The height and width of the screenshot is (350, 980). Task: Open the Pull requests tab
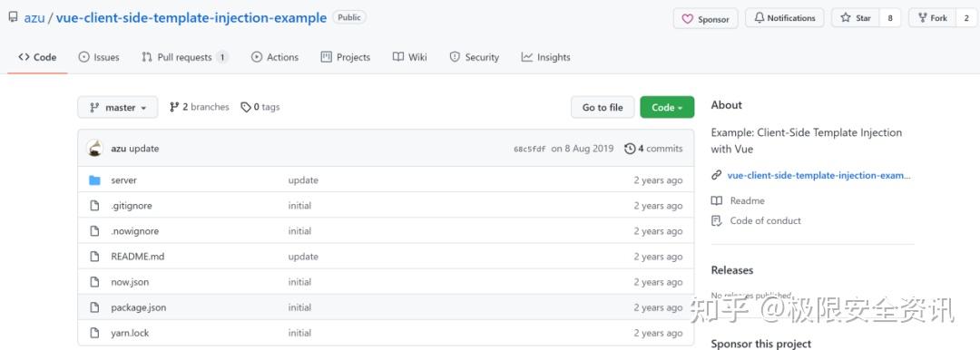(x=184, y=57)
